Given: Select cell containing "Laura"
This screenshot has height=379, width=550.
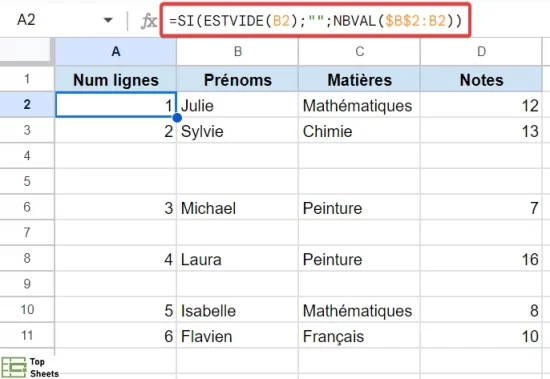Looking at the screenshot, I should click(x=237, y=258).
